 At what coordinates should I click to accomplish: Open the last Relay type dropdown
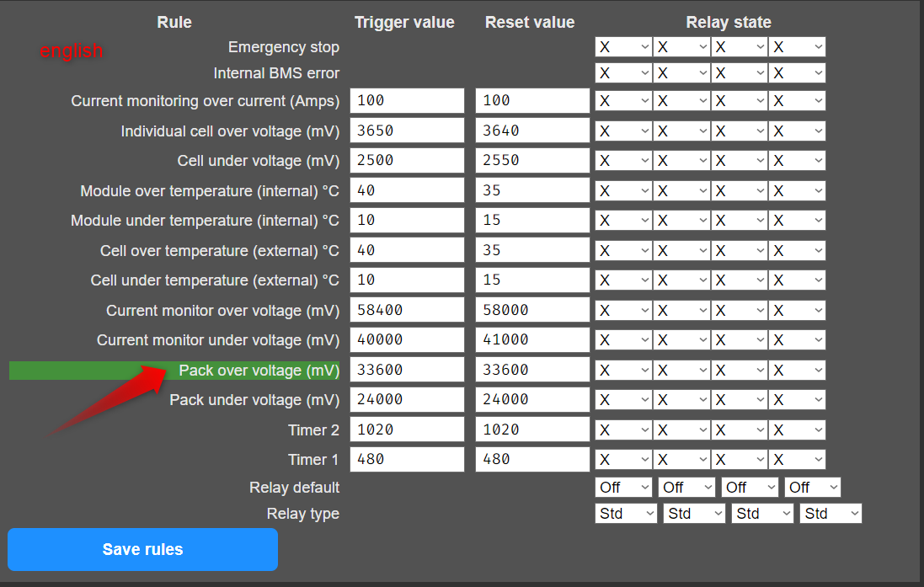pyautogui.click(x=831, y=513)
